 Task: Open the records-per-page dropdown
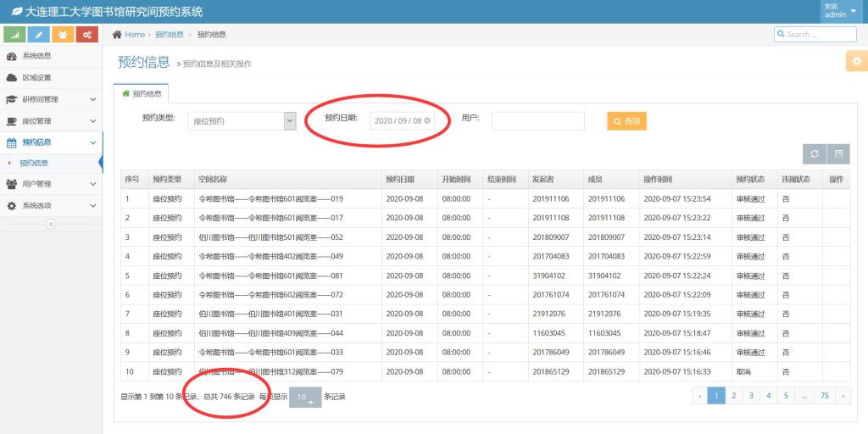pyautogui.click(x=305, y=397)
